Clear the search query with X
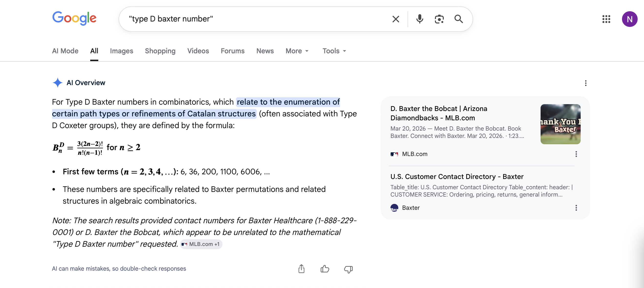Viewport: 644px width, 288px height. coord(396,19)
